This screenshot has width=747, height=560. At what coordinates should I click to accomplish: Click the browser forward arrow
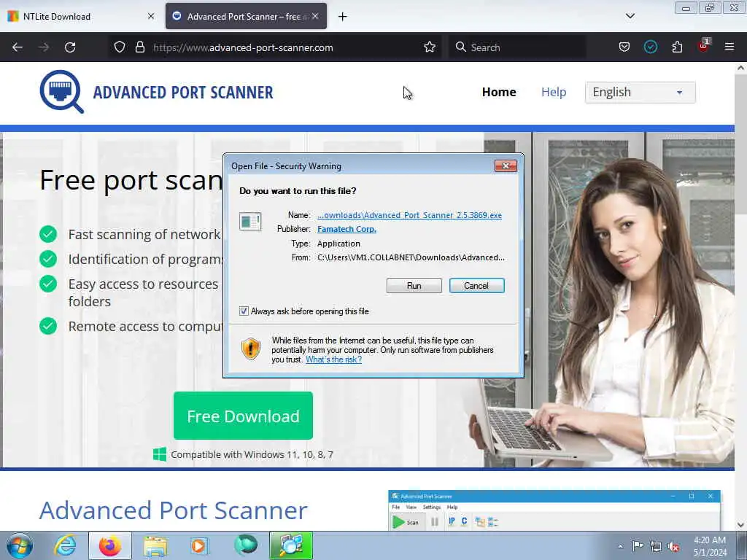44,47
